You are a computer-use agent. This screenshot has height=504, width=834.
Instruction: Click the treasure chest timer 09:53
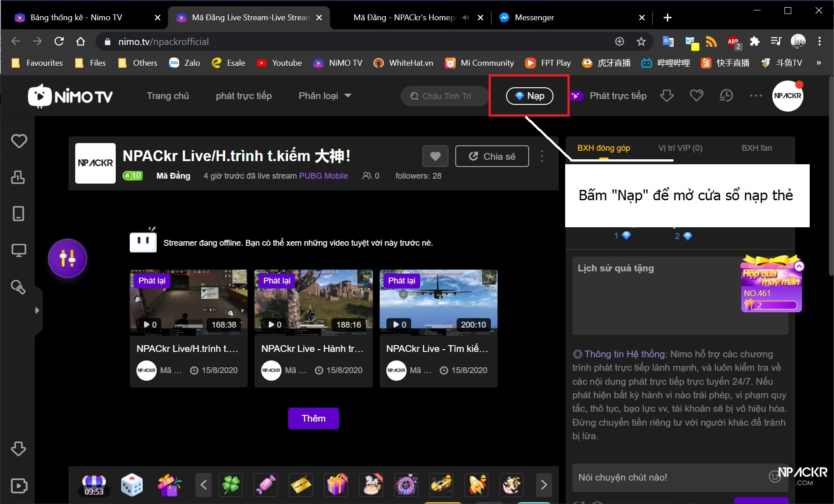(x=94, y=486)
